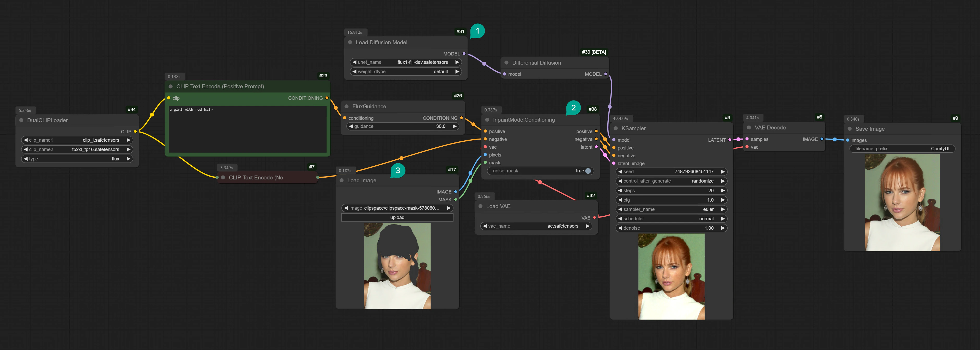Collapse the Load Diffusion Model node dot
Viewport: 980px width, 350px height.
pos(350,42)
